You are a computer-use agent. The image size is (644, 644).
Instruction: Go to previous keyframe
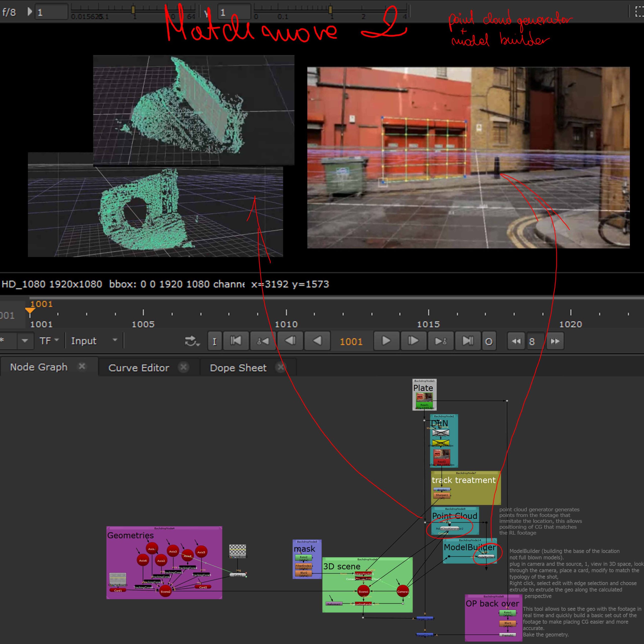pos(263,341)
